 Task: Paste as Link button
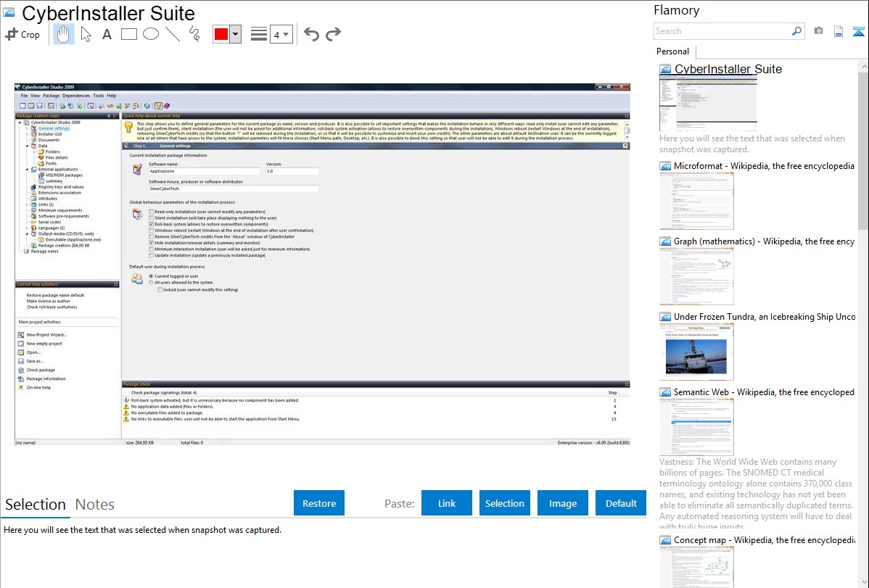click(x=447, y=503)
